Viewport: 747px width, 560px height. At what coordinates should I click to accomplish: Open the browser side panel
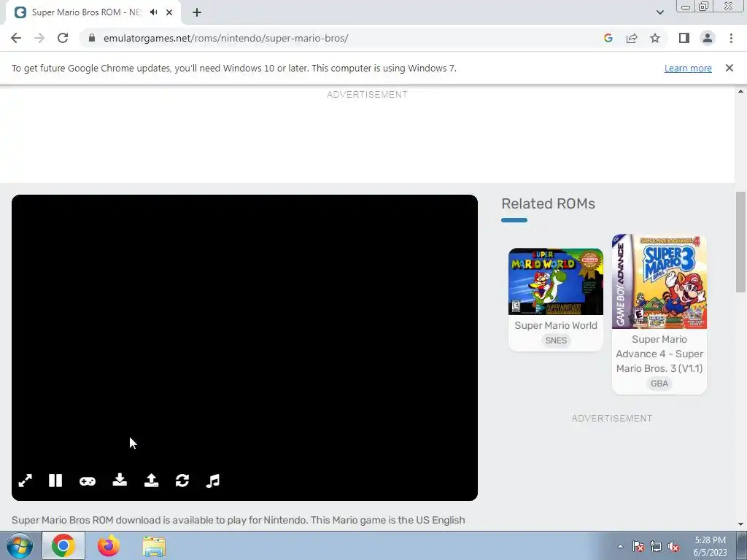click(x=684, y=38)
